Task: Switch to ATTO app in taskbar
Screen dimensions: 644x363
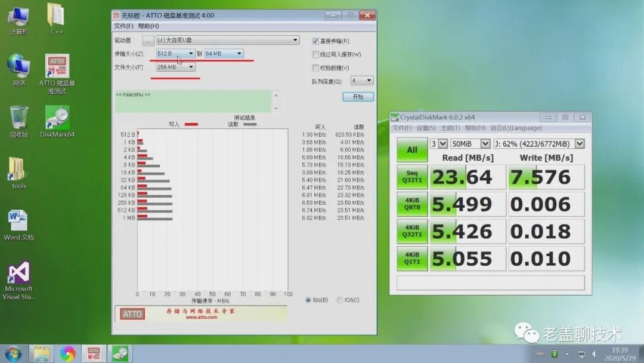Action: tap(94, 353)
